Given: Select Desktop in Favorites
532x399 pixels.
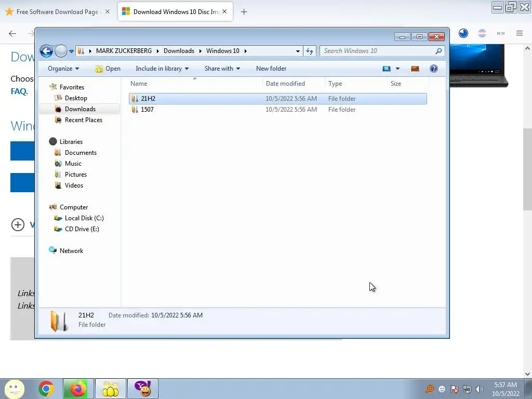Looking at the screenshot, I should pyautogui.click(x=76, y=98).
